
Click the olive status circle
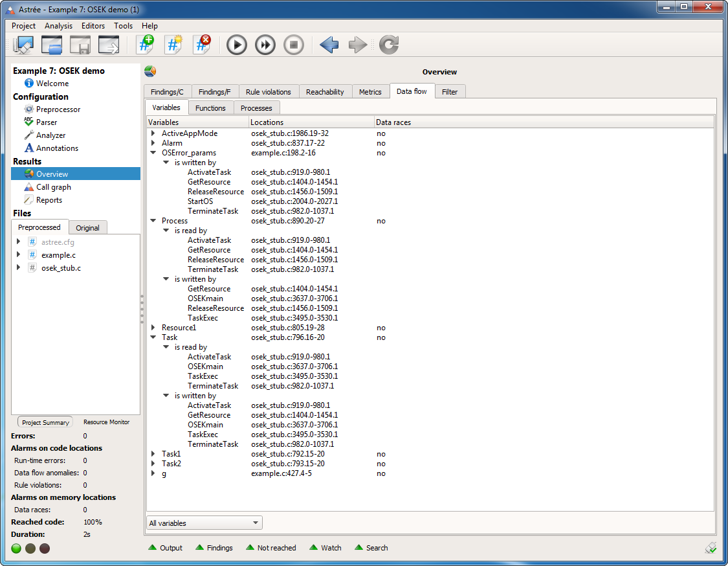[x=30, y=549]
